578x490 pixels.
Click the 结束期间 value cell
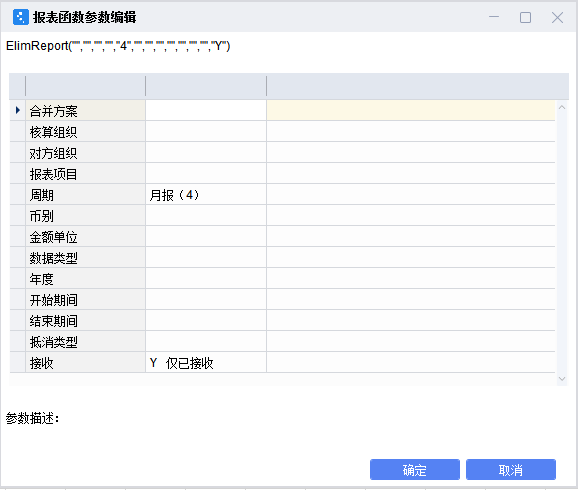pyautogui.click(x=206, y=320)
